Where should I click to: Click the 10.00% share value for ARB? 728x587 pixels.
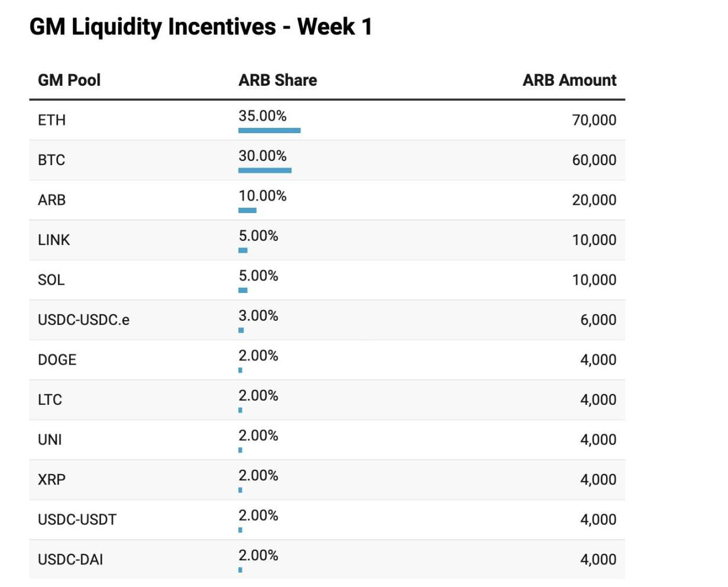point(263,196)
